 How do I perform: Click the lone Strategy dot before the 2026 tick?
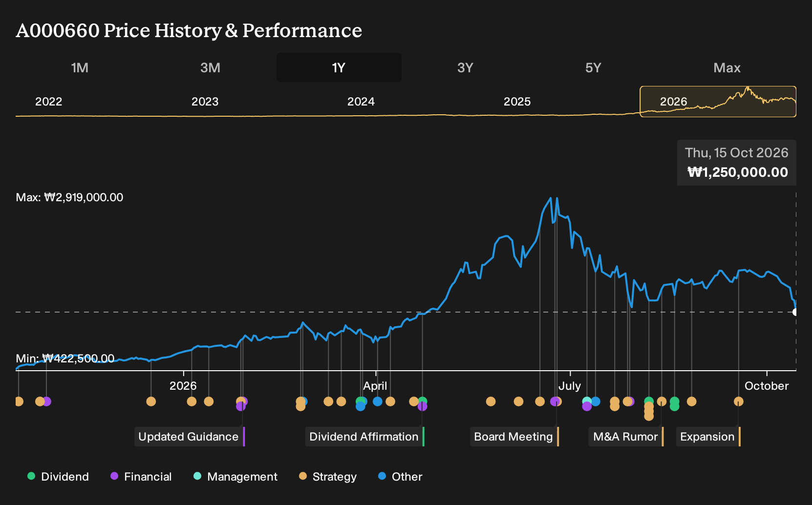click(x=151, y=401)
